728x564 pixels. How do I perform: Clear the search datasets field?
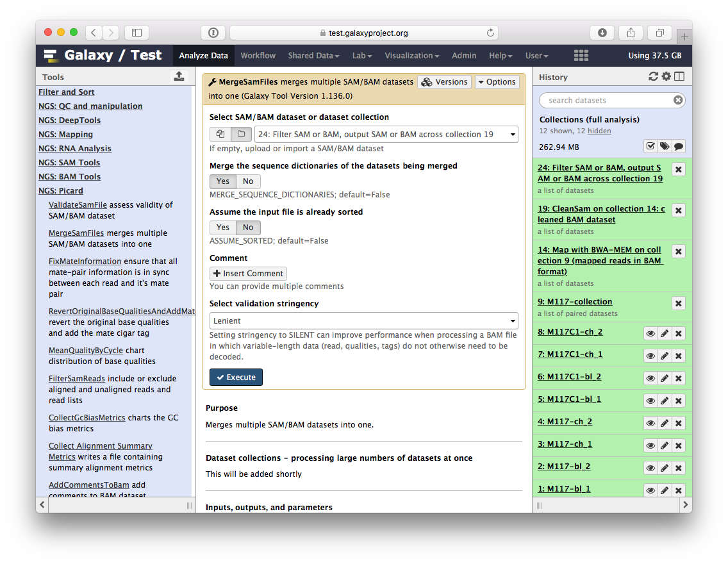[x=678, y=100]
